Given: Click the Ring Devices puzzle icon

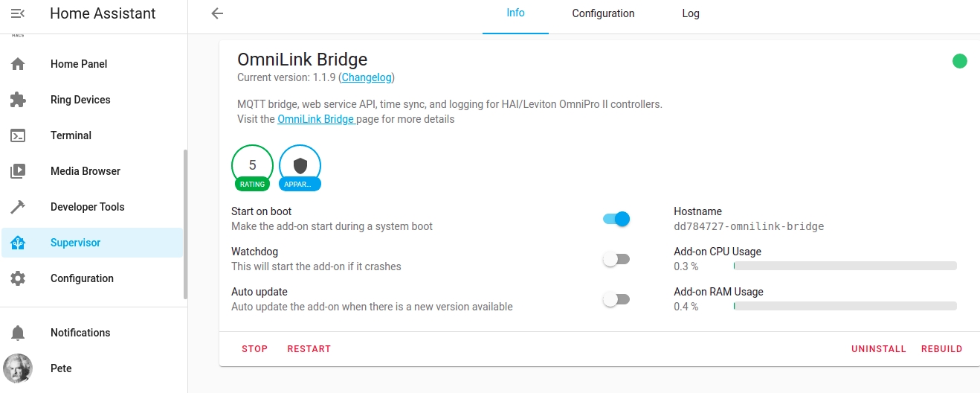Looking at the screenshot, I should tap(19, 100).
